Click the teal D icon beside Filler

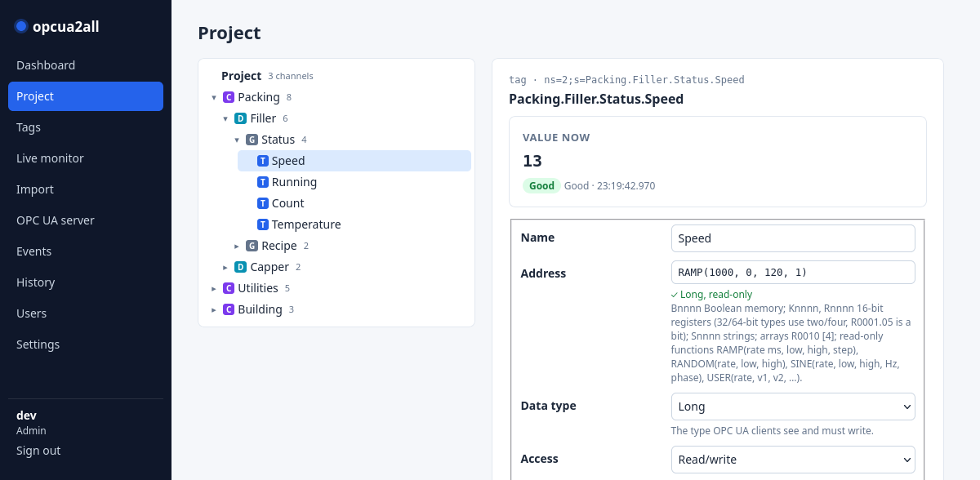point(240,118)
